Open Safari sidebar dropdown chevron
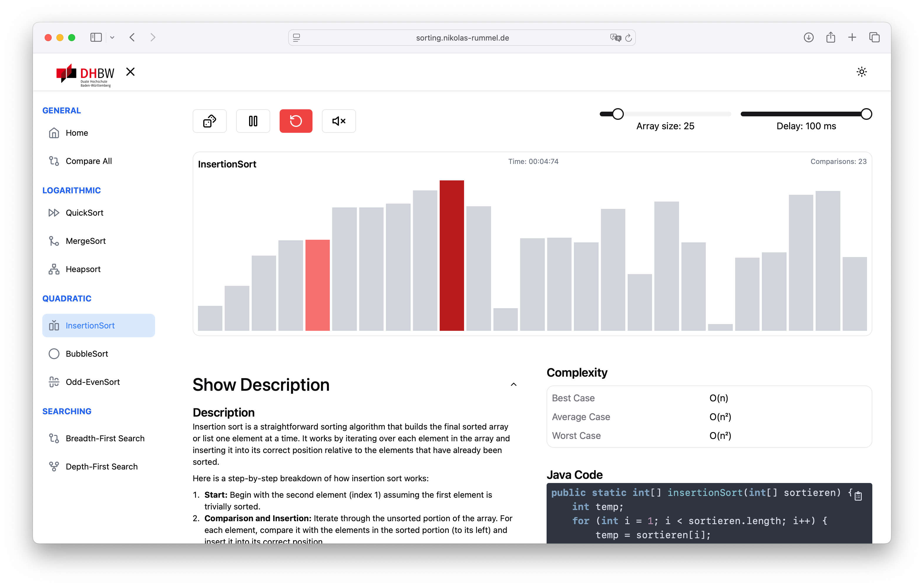924x587 pixels. click(x=112, y=38)
